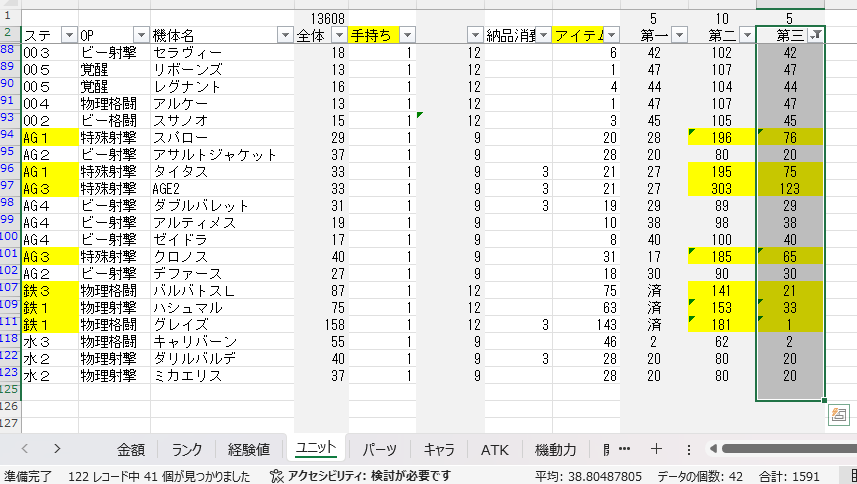Open filter dropdown for 全体 column
The image size is (857, 484).
(339, 36)
